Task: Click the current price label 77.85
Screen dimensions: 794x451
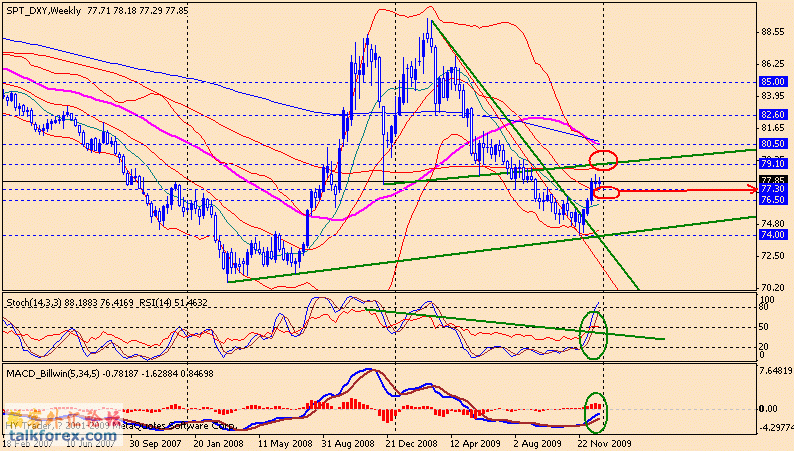Action: pyautogui.click(x=773, y=180)
